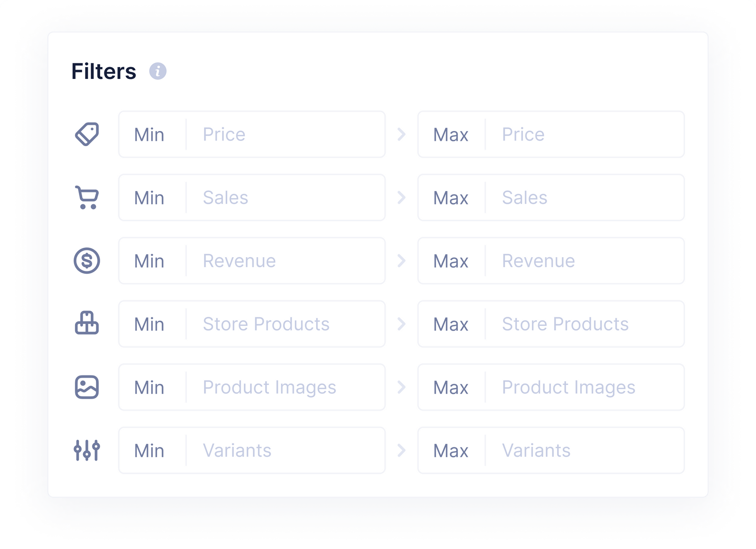Select the shopping cart icon beside Sales

pos(87,198)
